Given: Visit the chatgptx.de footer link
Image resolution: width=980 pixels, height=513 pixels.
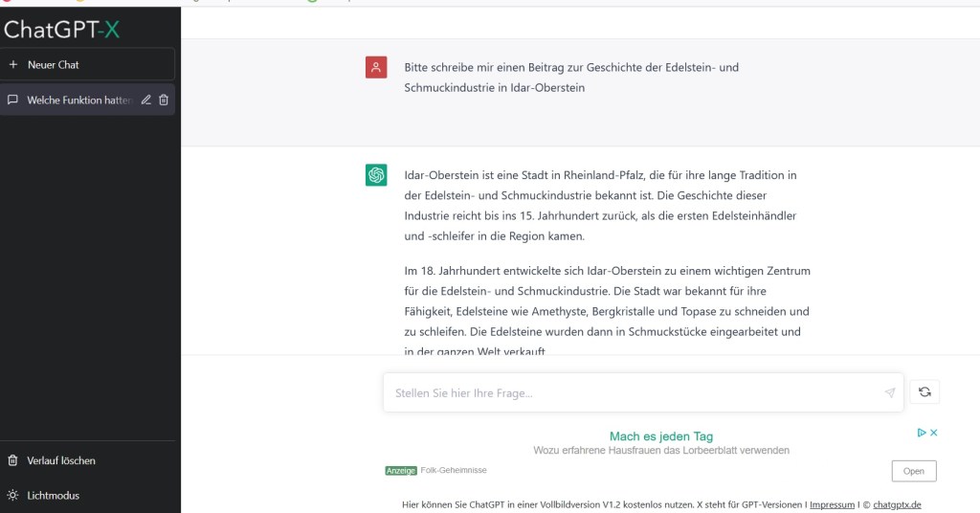Looking at the screenshot, I should [x=897, y=504].
